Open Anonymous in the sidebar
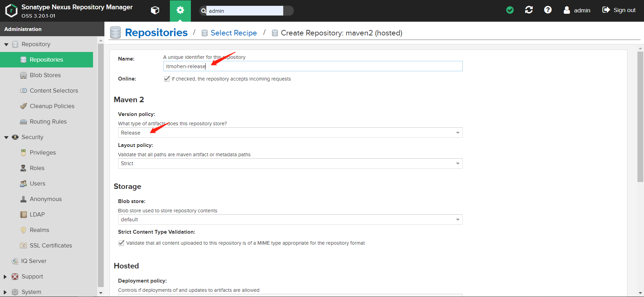Viewport: 644px width, 297px height. pos(47,199)
